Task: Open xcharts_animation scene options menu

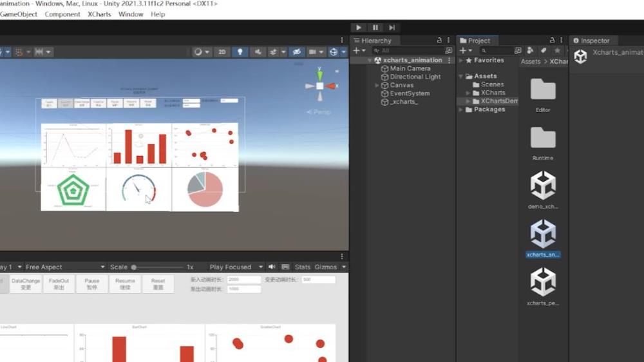Action: point(450,61)
